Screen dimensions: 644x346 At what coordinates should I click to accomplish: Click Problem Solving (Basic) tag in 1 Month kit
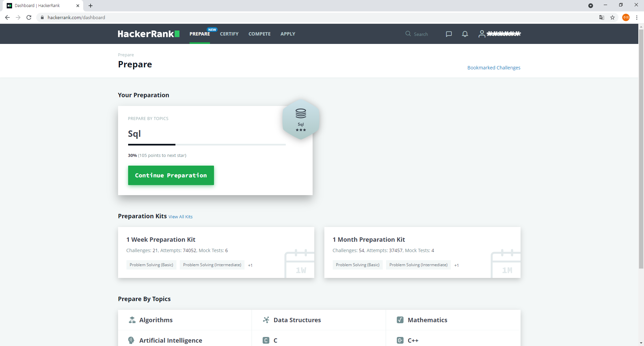click(x=358, y=265)
